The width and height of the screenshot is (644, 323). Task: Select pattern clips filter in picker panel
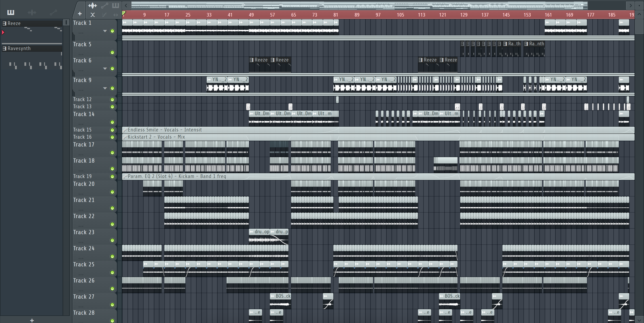[x=11, y=12]
